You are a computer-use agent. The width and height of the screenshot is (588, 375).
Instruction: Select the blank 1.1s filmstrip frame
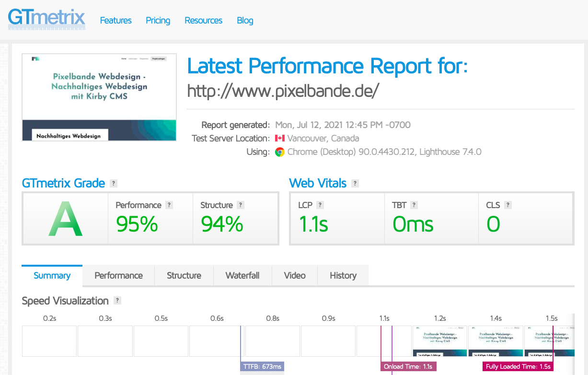pos(384,341)
